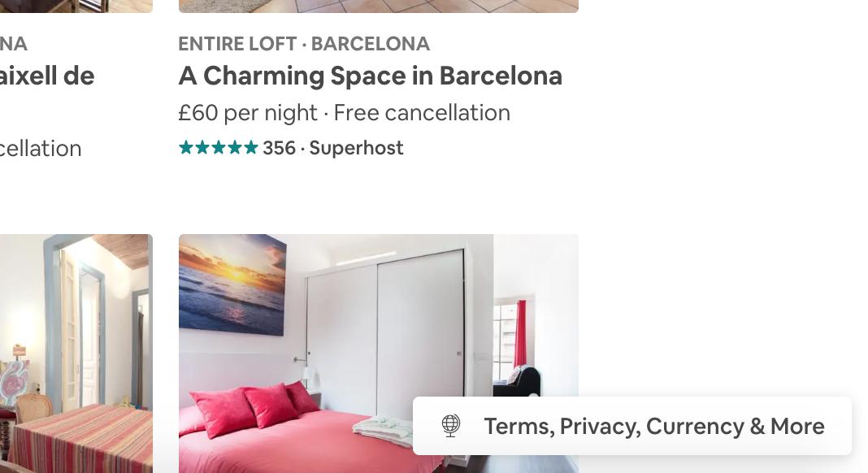Open the 'A Charming Space in Barcelona' listing title
868x473 pixels.
click(x=371, y=76)
